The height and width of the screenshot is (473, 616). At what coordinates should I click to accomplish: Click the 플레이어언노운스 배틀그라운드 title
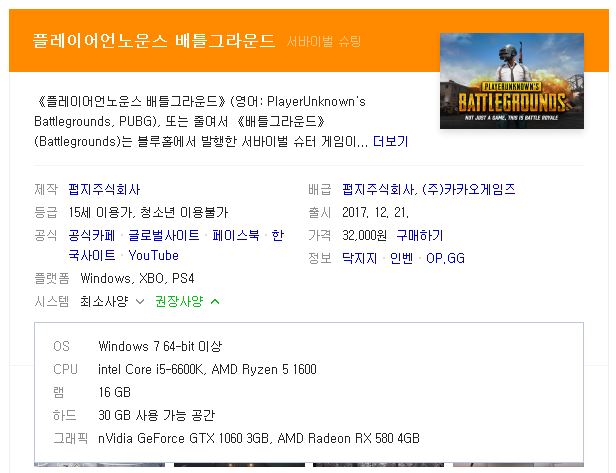154,41
